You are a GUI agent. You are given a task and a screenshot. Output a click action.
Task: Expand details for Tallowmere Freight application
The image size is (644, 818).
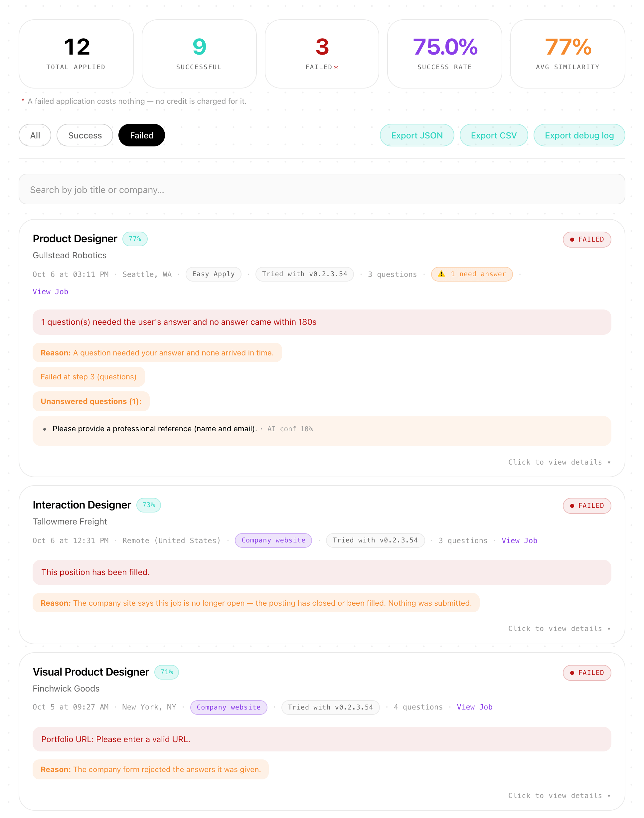coord(559,629)
